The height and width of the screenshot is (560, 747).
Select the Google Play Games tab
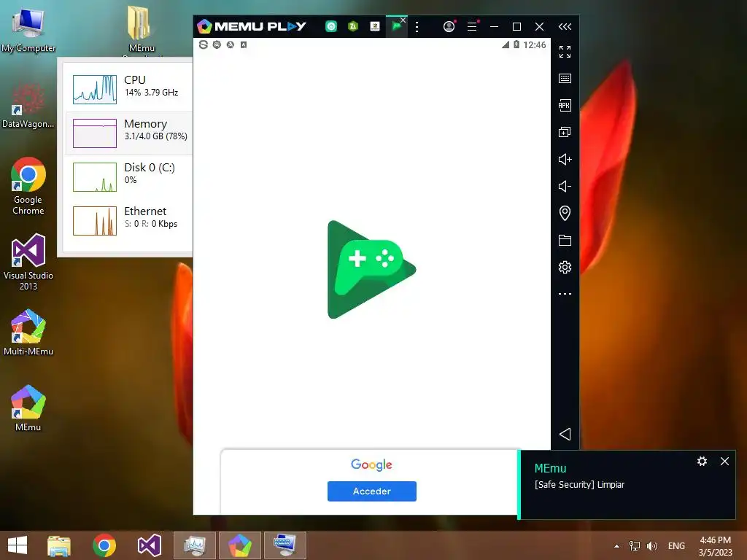396,27
